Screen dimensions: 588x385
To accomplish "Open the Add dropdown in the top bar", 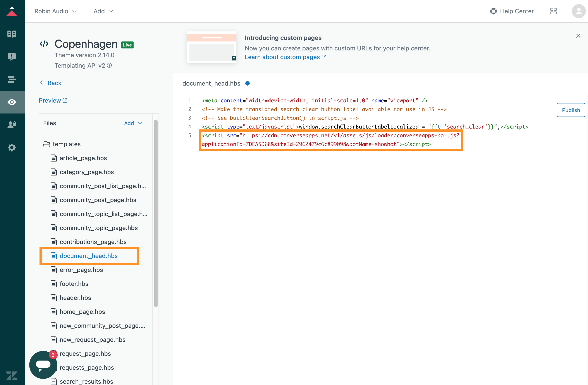I will click(103, 11).
